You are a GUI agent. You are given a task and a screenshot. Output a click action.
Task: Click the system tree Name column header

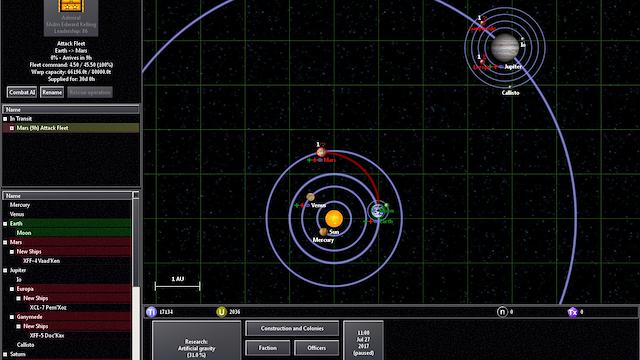68,196
